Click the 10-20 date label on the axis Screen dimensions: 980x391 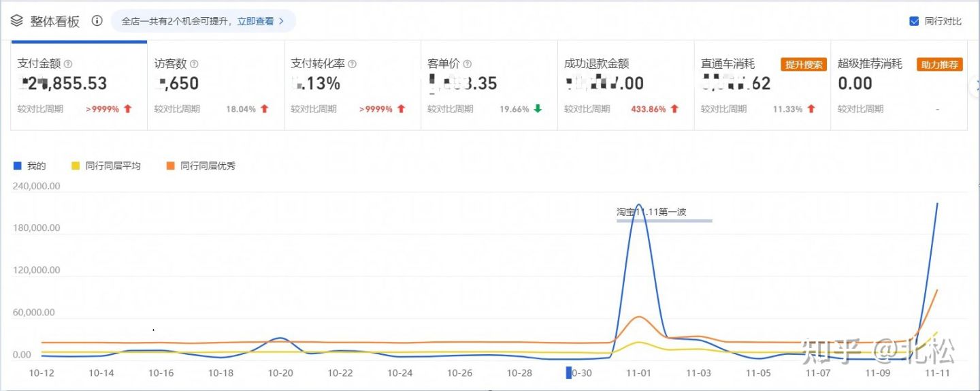tap(280, 373)
